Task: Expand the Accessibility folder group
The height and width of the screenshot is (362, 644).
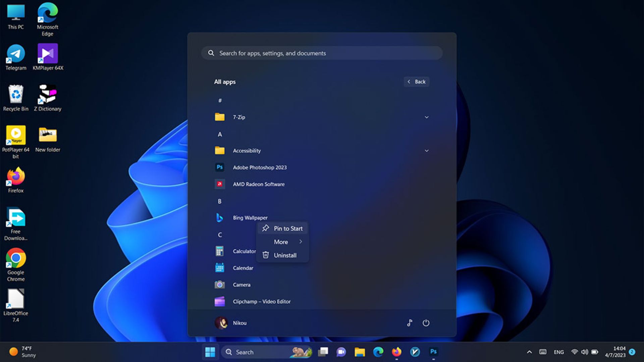Action: [426, 151]
